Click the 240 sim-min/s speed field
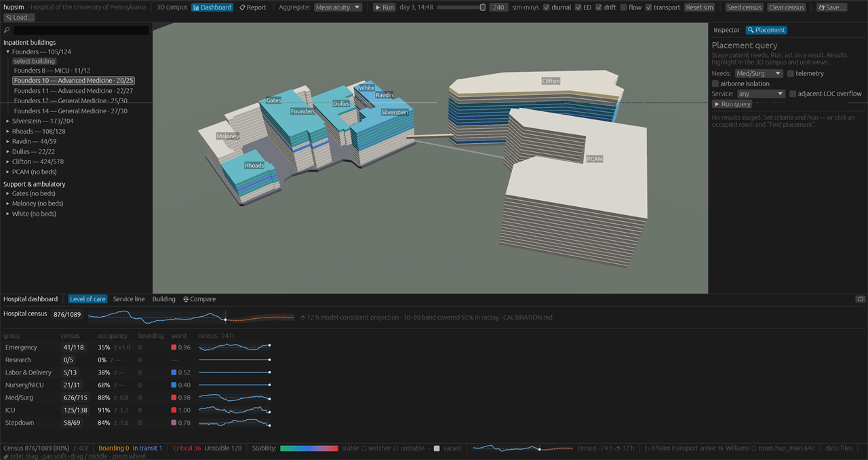Viewport: 868px width, 460px height. coord(498,7)
